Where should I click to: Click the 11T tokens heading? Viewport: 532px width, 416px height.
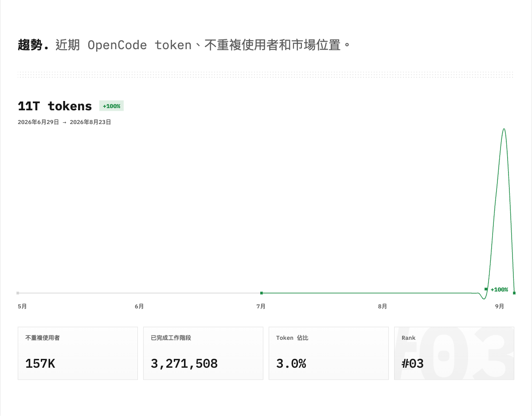pos(55,106)
